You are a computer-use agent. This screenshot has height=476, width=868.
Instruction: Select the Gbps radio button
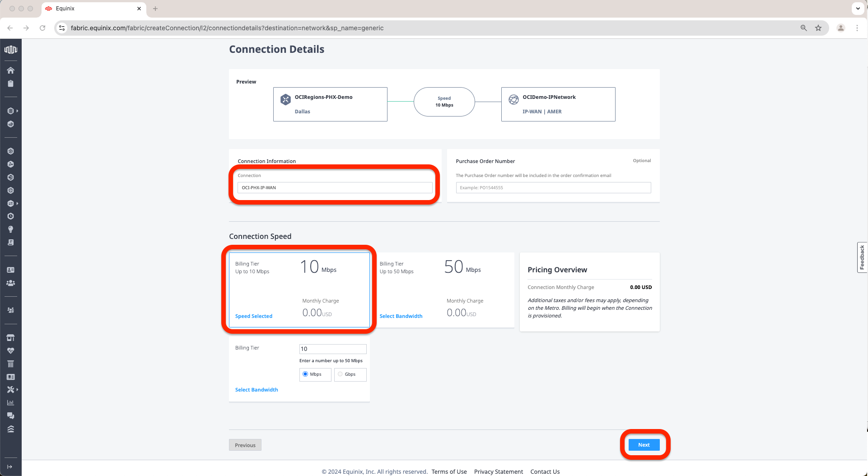[340, 374]
